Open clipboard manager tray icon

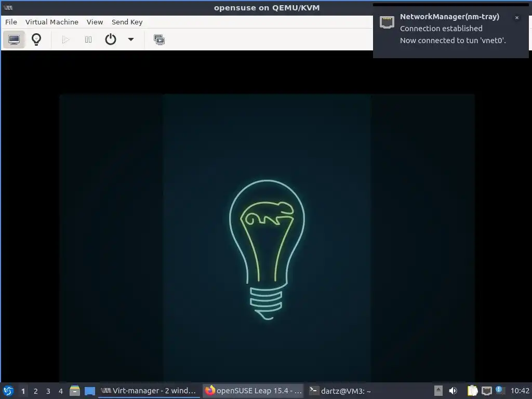[472, 391]
